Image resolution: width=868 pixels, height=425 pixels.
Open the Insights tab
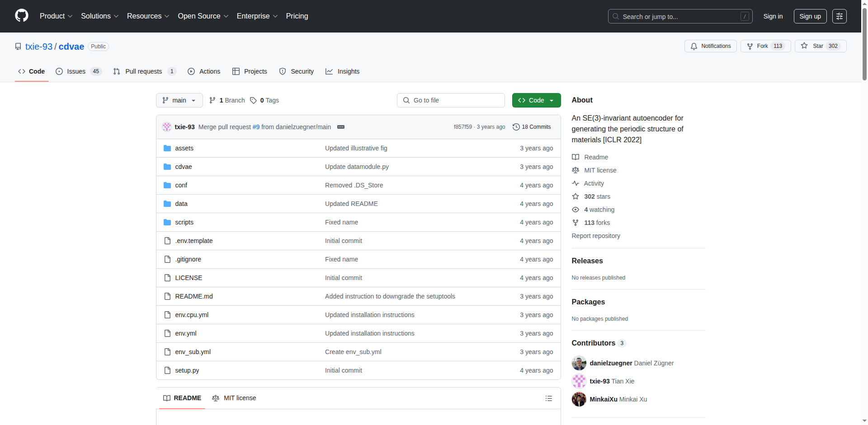click(343, 71)
